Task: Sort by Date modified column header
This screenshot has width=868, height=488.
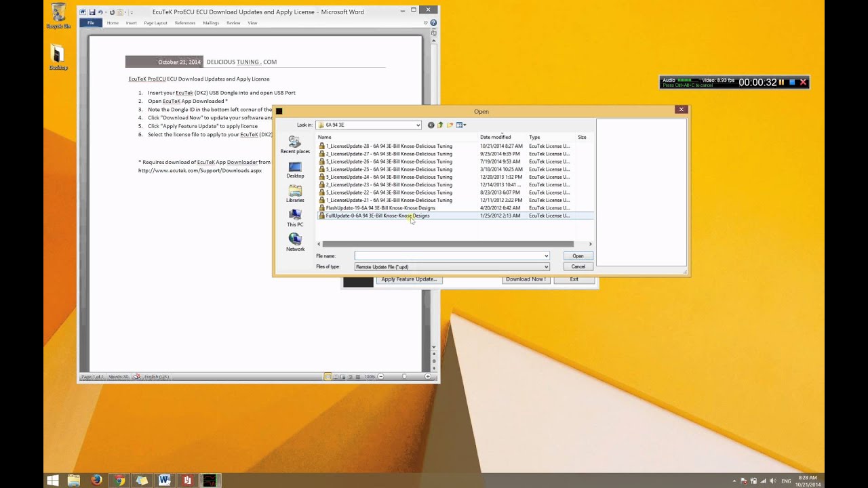Action: [496, 137]
